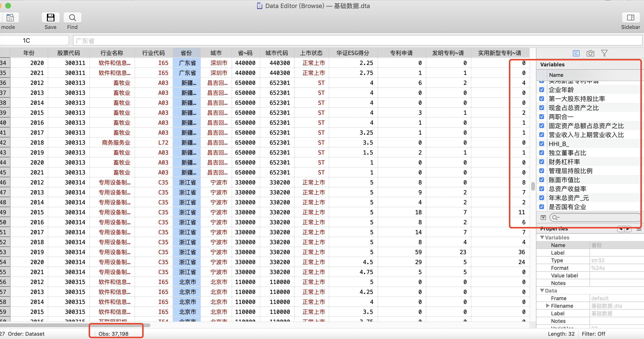Toggle the Sidebar panel button
The image size is (644, 339).
[x=630, y=18]
